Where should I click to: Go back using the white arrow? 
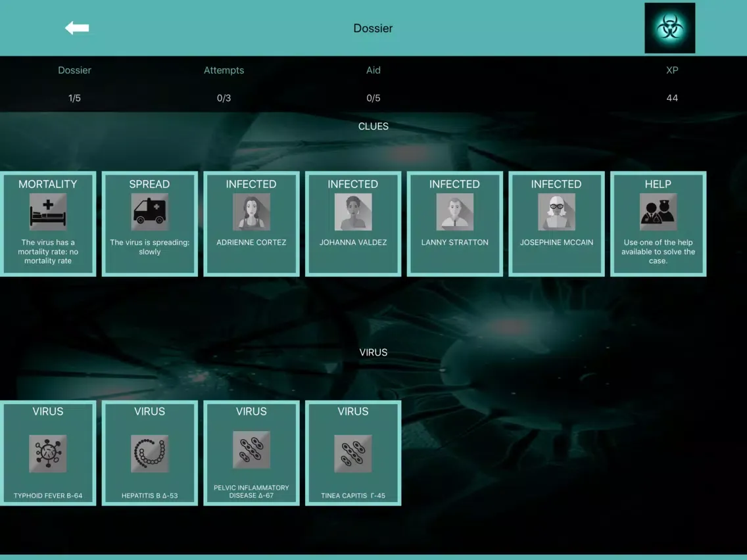tap(77, 28)
